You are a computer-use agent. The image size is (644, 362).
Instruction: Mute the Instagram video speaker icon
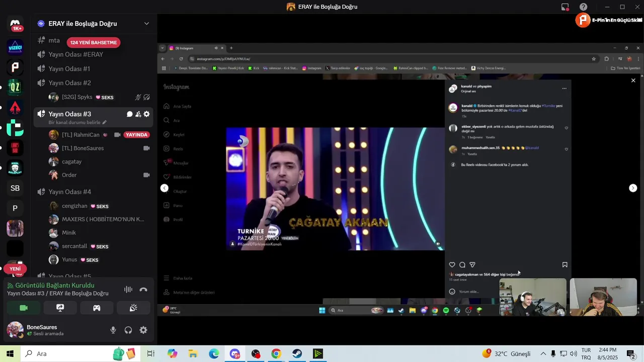coord(438,244)
